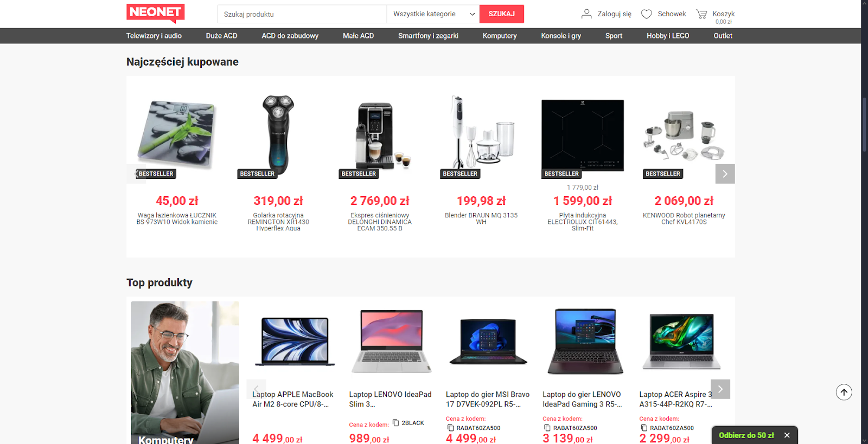Open the Smartfony i zegarki menu
Screen dimensions: 868x444
pos(428,36)
